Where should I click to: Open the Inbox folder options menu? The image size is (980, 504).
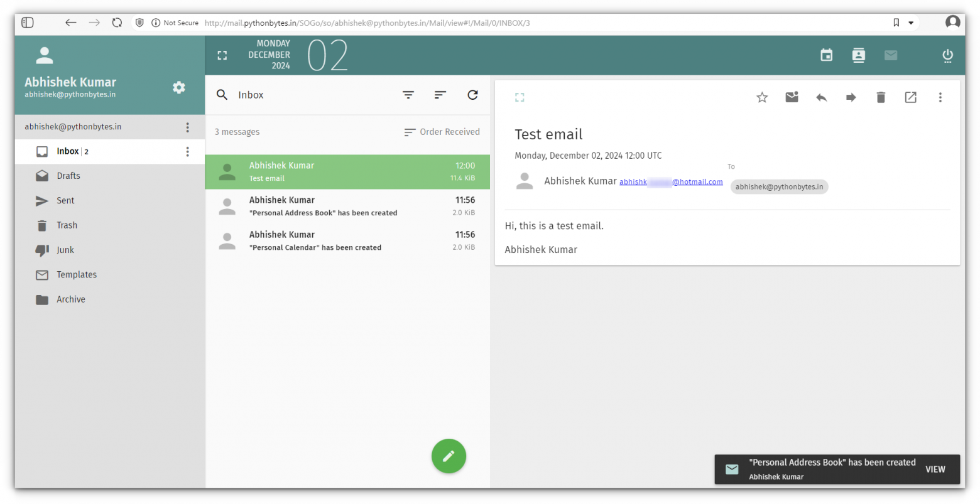tap(187, 151)
